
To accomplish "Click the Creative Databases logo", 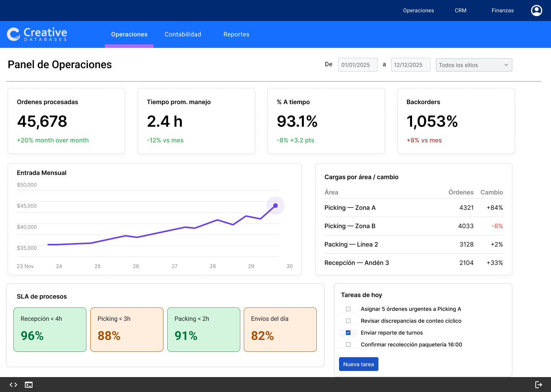I will pos(37,34).
